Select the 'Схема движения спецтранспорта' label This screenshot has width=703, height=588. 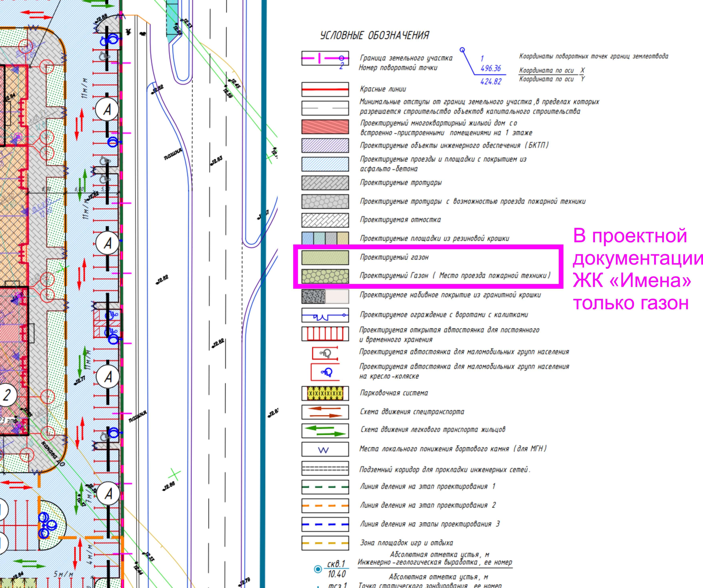click(x=412, y=412)
